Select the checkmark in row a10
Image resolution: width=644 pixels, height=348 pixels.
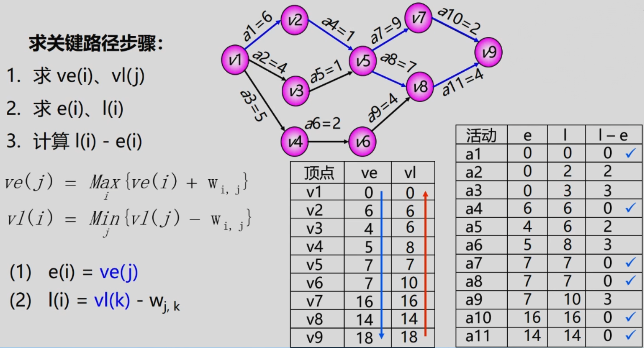click(x=631, y=317)
